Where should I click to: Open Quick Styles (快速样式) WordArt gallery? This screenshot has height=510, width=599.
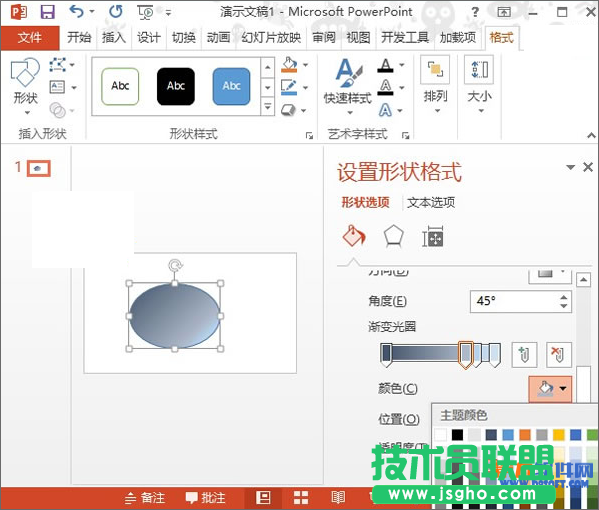click(x=348, y=87)
